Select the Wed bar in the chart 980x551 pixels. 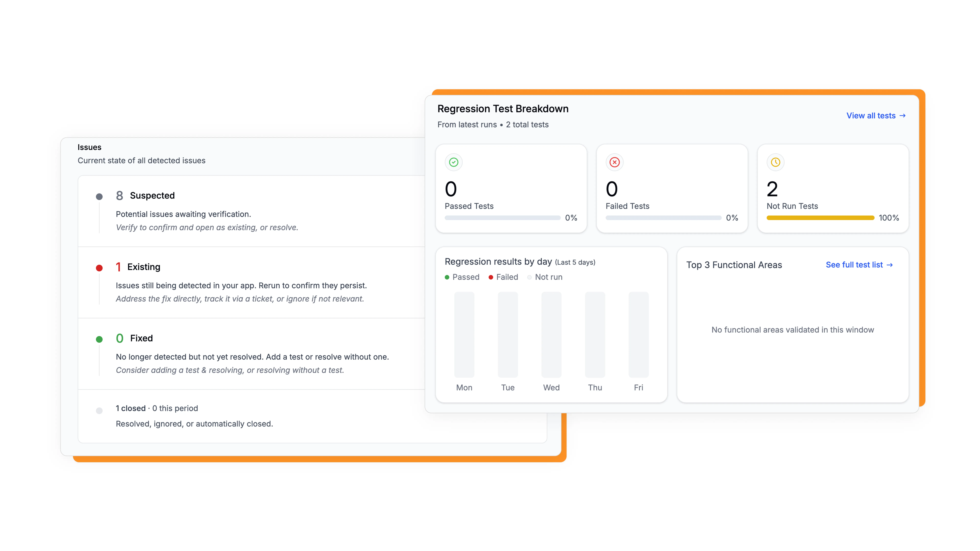coord(551,335)
